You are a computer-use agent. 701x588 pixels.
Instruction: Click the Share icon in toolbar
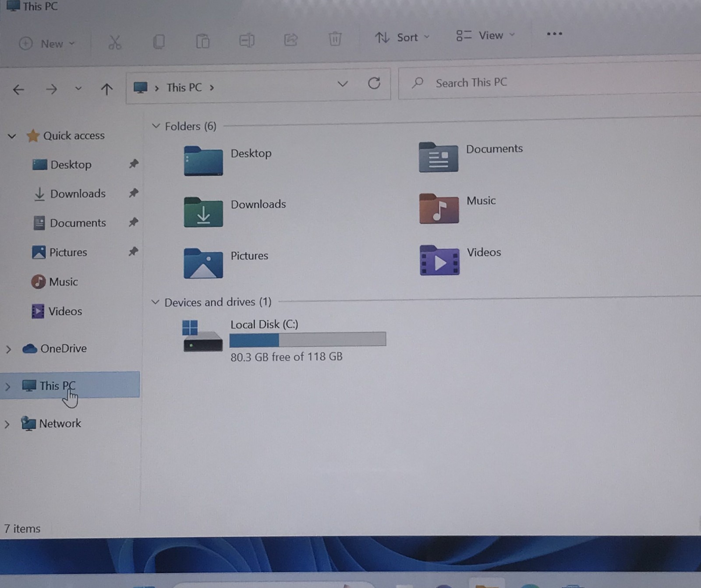[291, 40]
